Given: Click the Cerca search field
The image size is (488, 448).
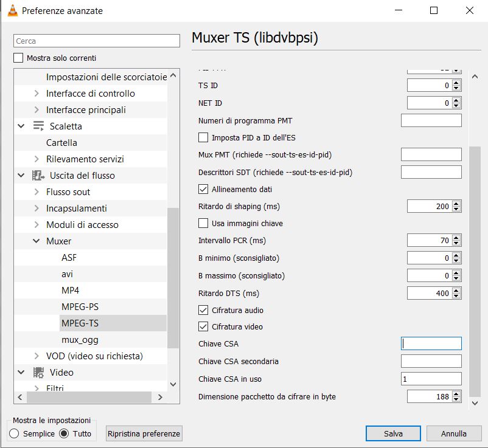Looking at the screenshot, I should pyautogui.click(x=97, y=41).
